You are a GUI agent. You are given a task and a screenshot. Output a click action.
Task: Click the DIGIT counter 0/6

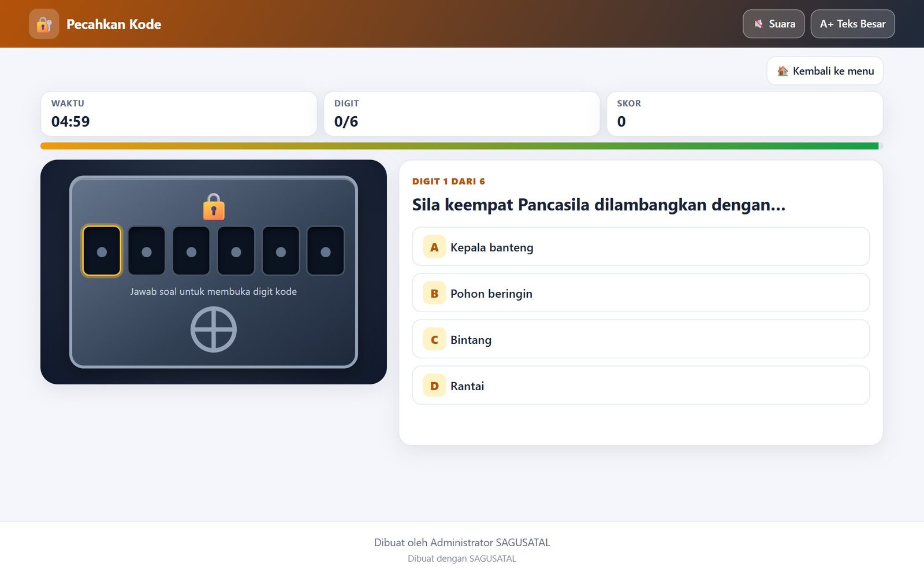[x=346, y=121]
